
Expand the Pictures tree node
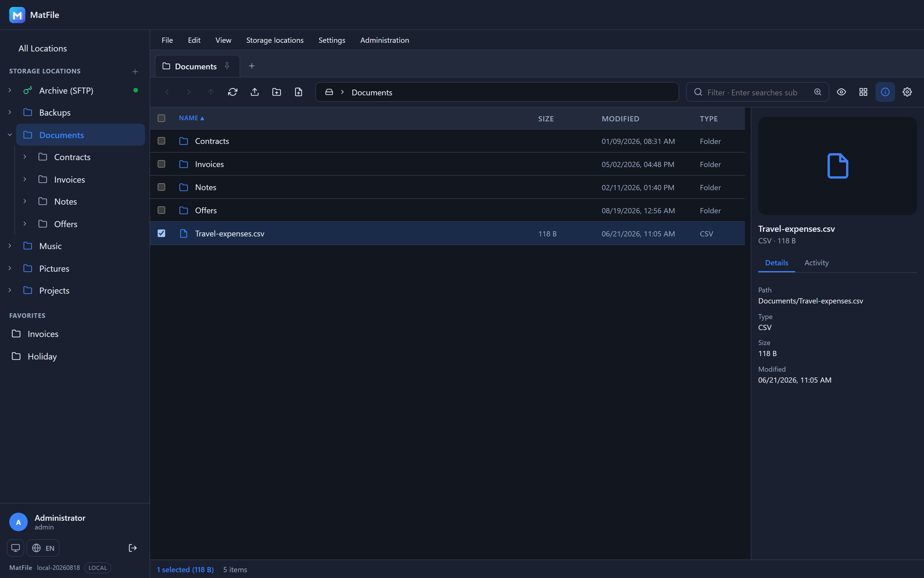(10, 268)
